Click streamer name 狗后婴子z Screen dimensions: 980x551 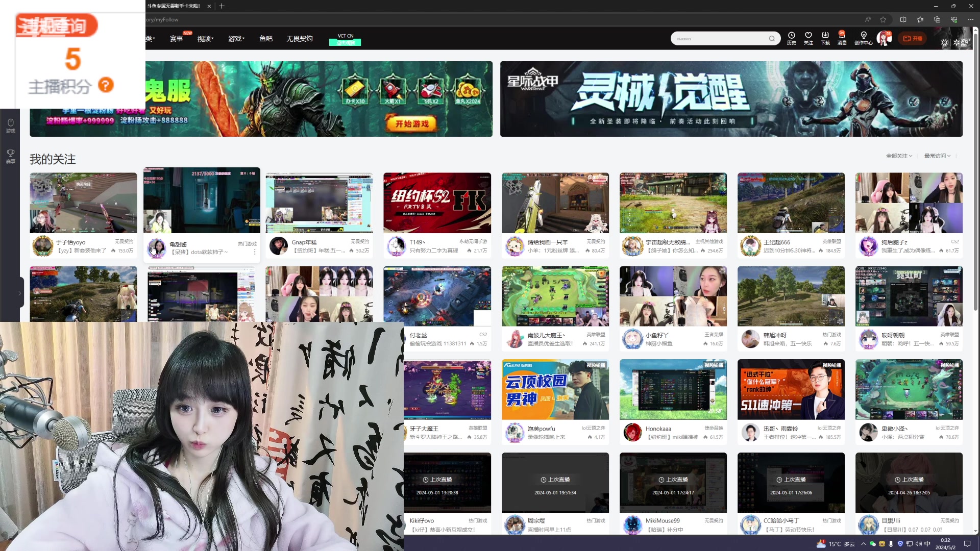(894, 242)
